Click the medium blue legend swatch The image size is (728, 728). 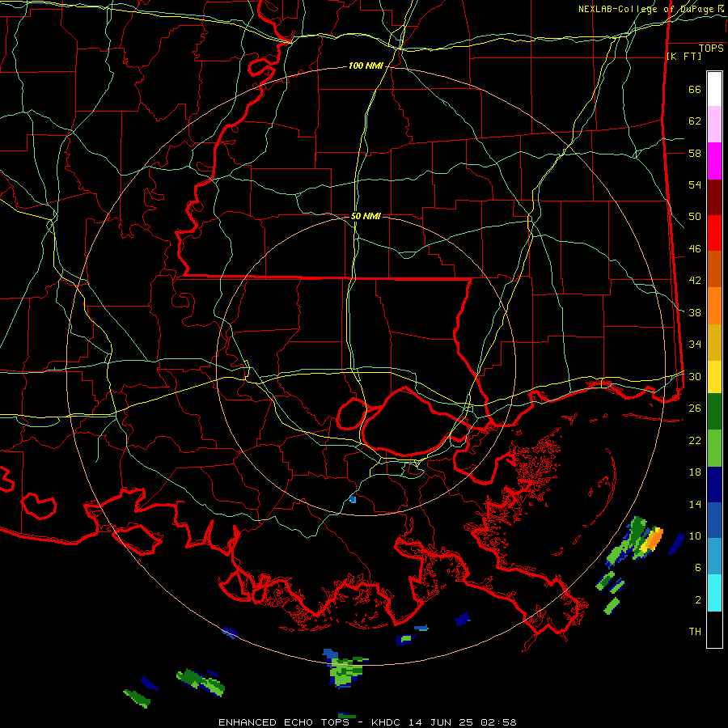click(714, 520)
